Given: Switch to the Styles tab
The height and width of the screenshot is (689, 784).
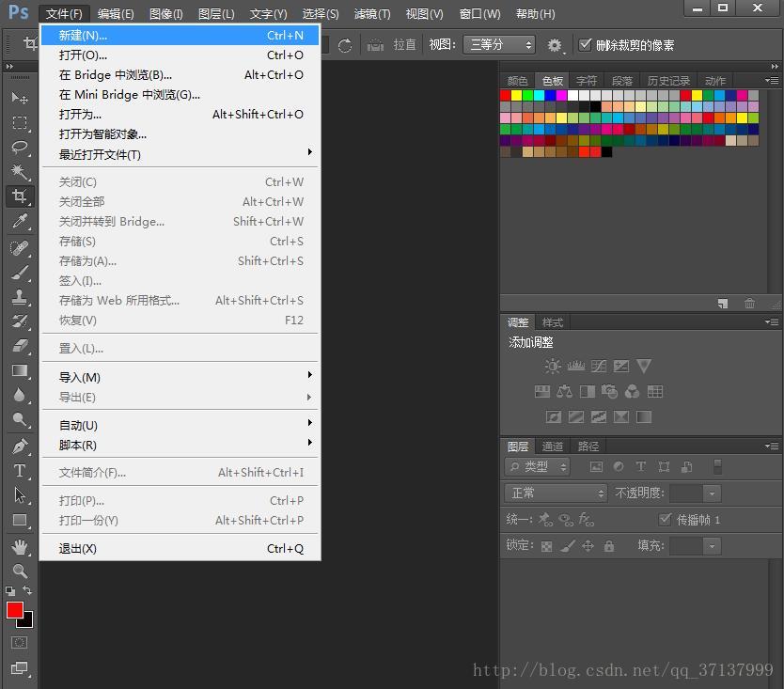Looking at the screenshot, I should (x=553, y=322).
